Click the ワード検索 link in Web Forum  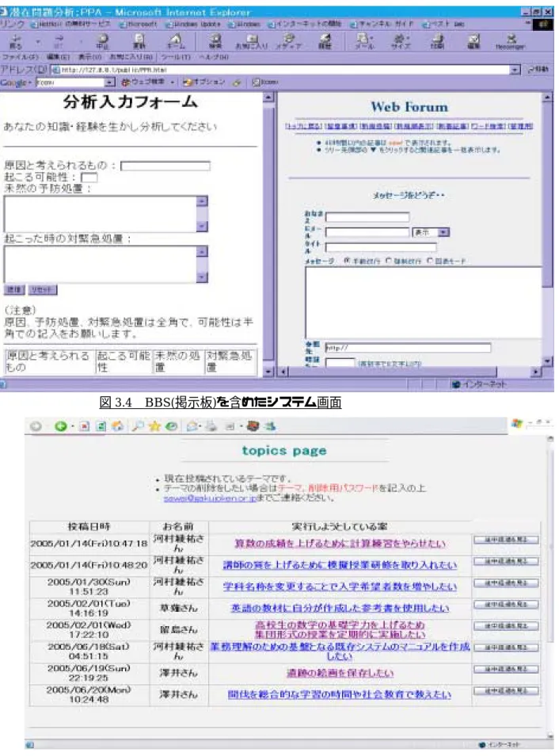pyautogui.click(x=489, y=126)
